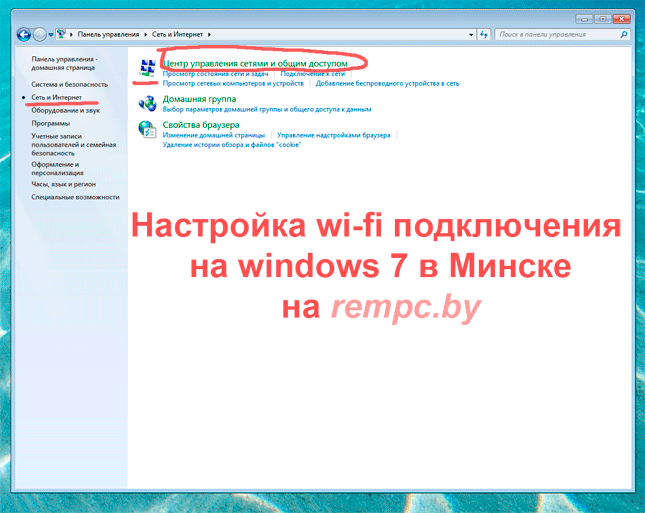Click Управление надстройками браузера link

[334, 135]
